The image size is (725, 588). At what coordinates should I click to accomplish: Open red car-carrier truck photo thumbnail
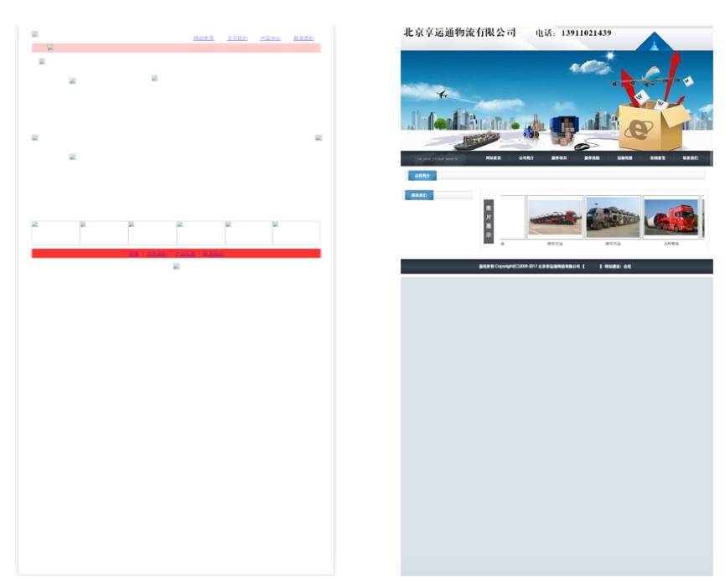tap(555, 218)
